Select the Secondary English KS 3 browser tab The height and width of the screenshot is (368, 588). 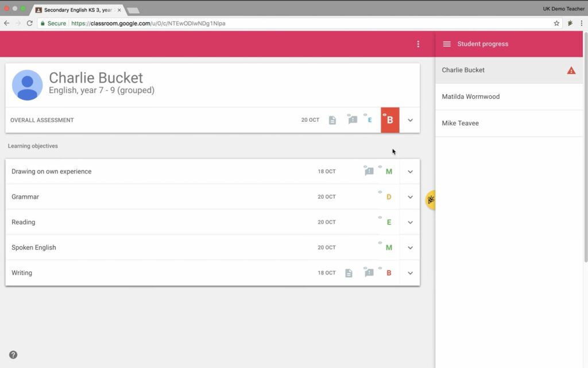(78, 10)
